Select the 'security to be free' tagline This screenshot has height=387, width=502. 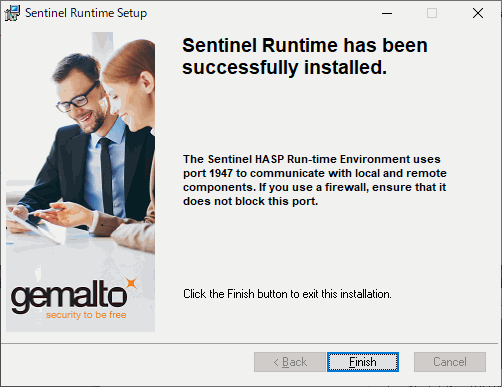point(86,315)
